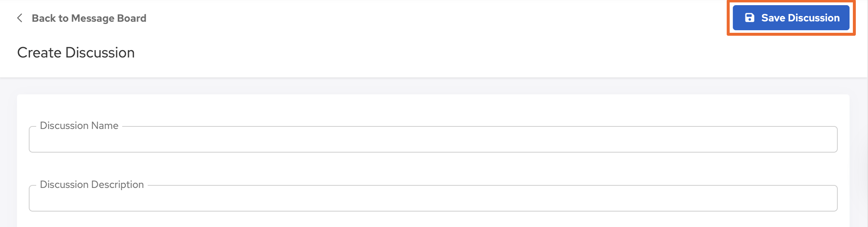This screenshot has height=227, width=868.
Task: Click the Discussion Description field label
Action: (92, 185)
